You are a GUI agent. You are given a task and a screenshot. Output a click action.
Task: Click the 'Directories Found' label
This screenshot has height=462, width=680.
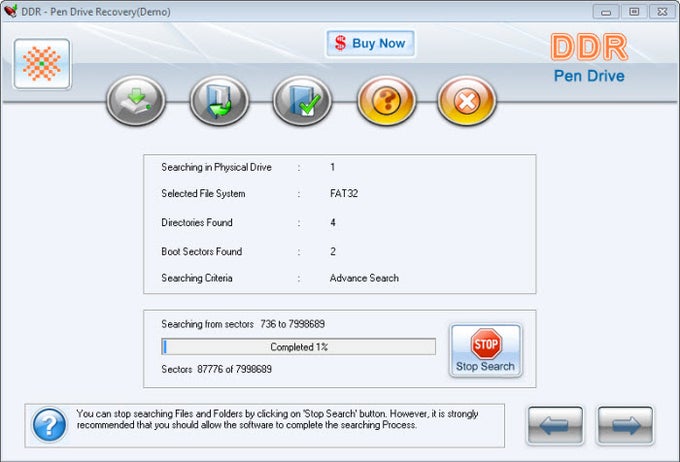197,223
